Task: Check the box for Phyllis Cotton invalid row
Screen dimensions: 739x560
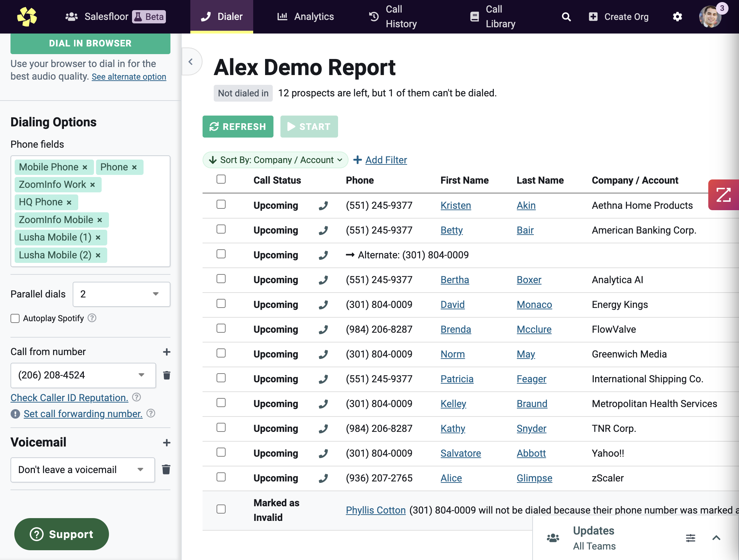Action: pos(221,509)
